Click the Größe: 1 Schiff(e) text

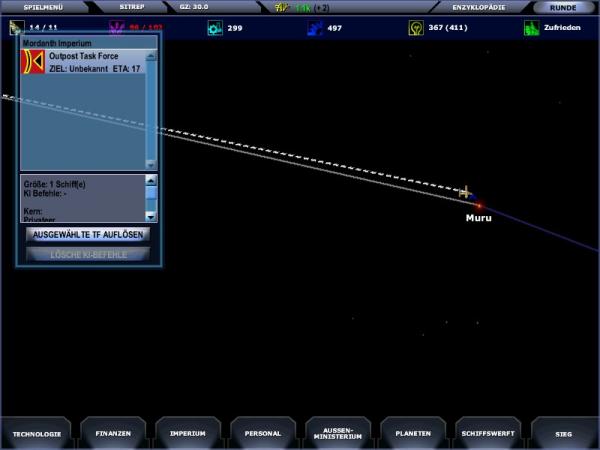pos(54,184)
